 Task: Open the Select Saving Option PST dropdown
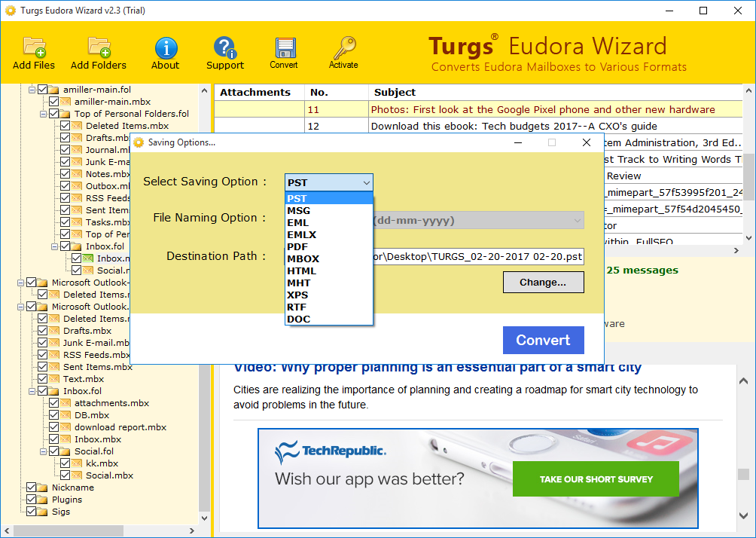329,182
